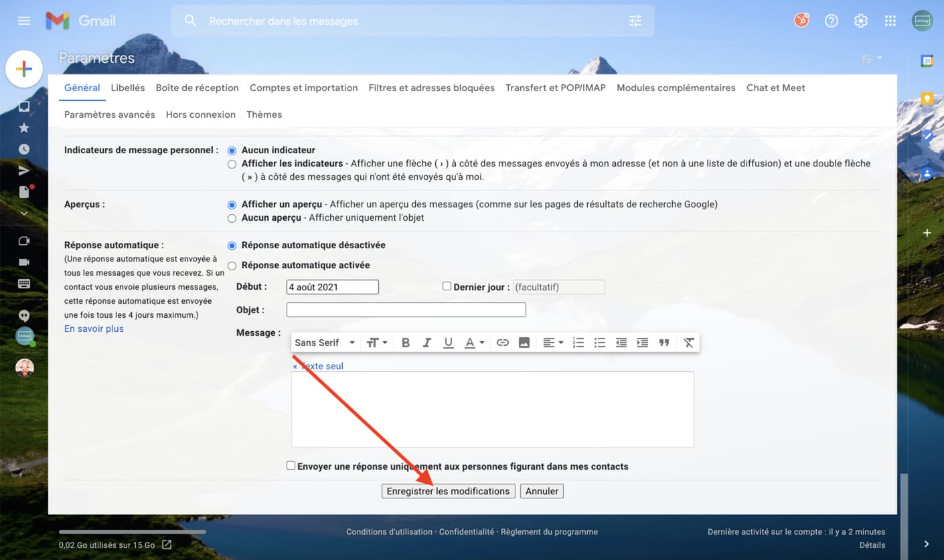Check reply only to contacts checkbox

pos(291,465)
